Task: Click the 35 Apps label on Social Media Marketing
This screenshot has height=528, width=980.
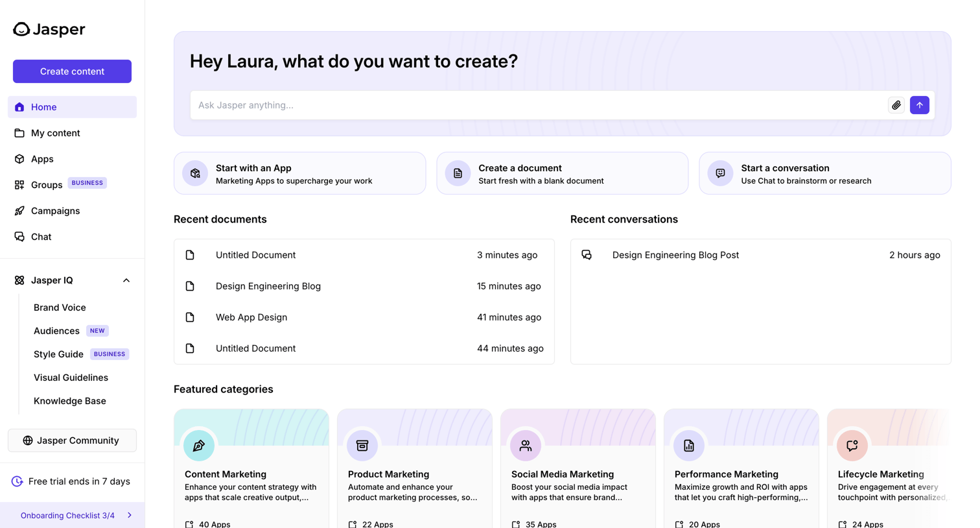Action: coord(541,524)
